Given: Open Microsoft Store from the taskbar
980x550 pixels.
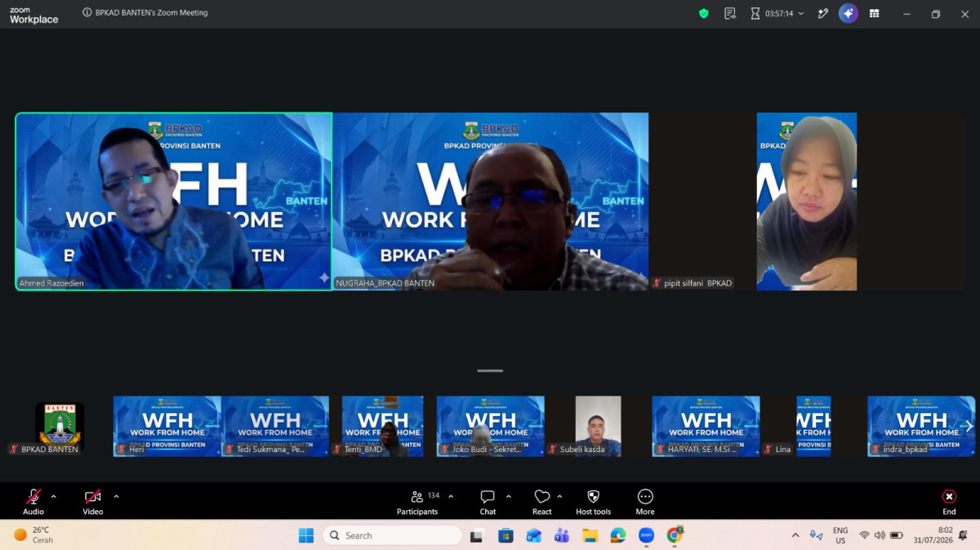Looking at the screenshot, I should point(506,535).
